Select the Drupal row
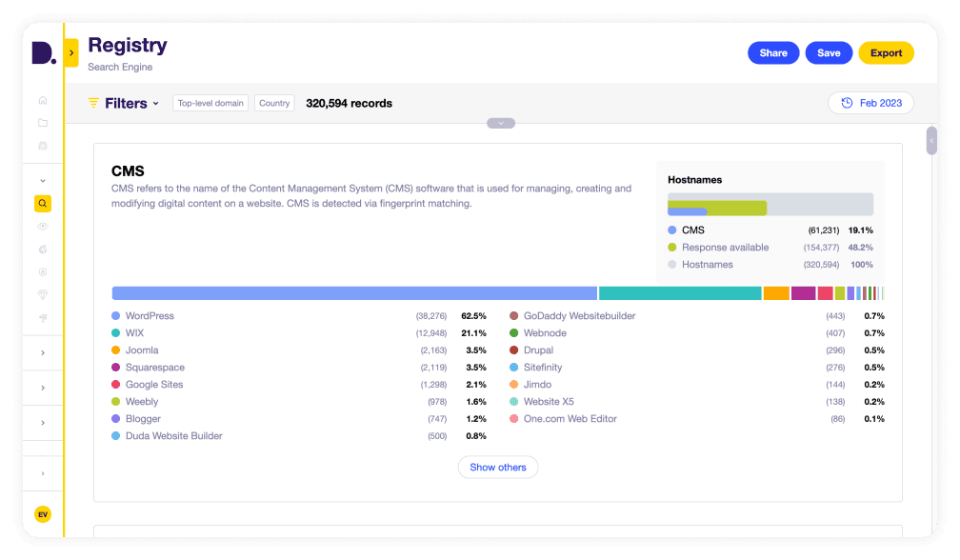 point(697,350)
